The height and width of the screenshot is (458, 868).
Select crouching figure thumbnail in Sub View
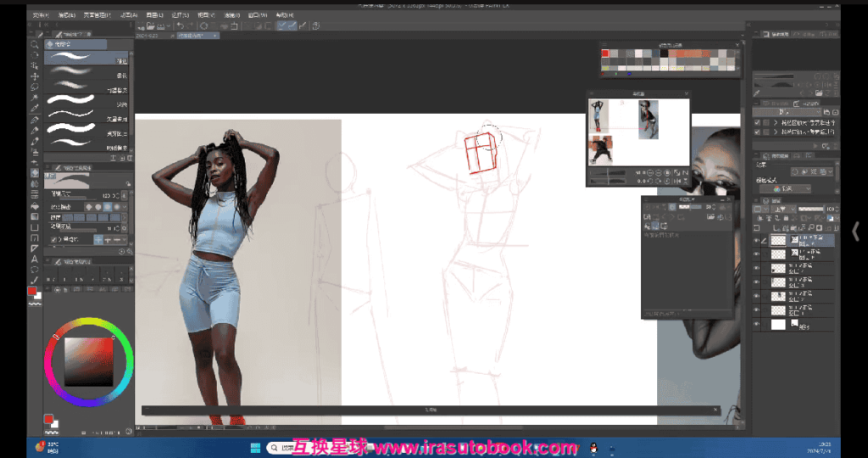(x=601, y=150)
